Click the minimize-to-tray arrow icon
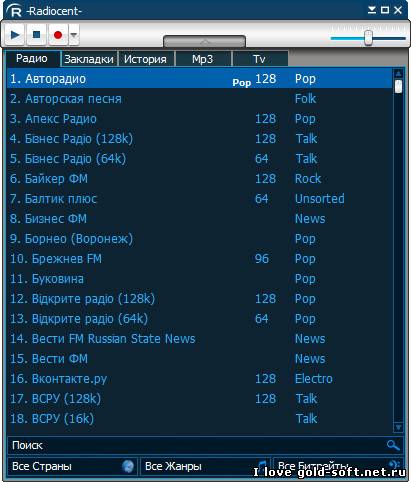This screenshot has width=411, height=482. click(372, 10)
